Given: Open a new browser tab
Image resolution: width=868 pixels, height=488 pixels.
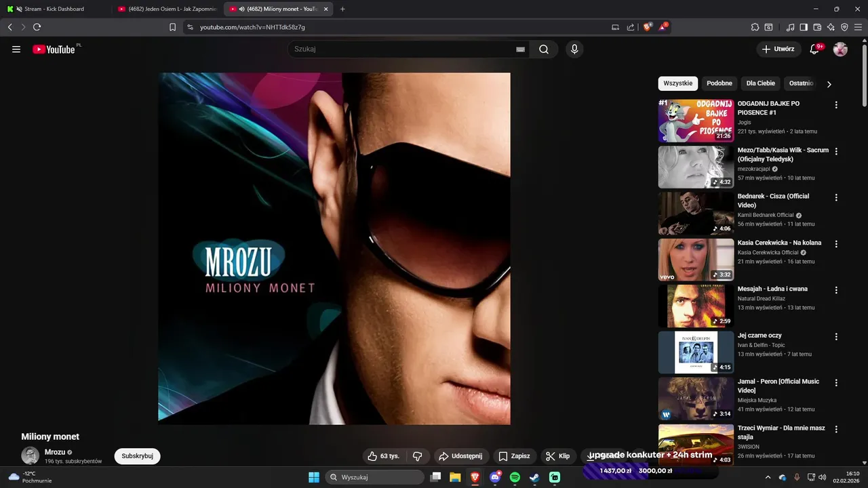Looking at the screenshot, I should (x=342, y=9).
